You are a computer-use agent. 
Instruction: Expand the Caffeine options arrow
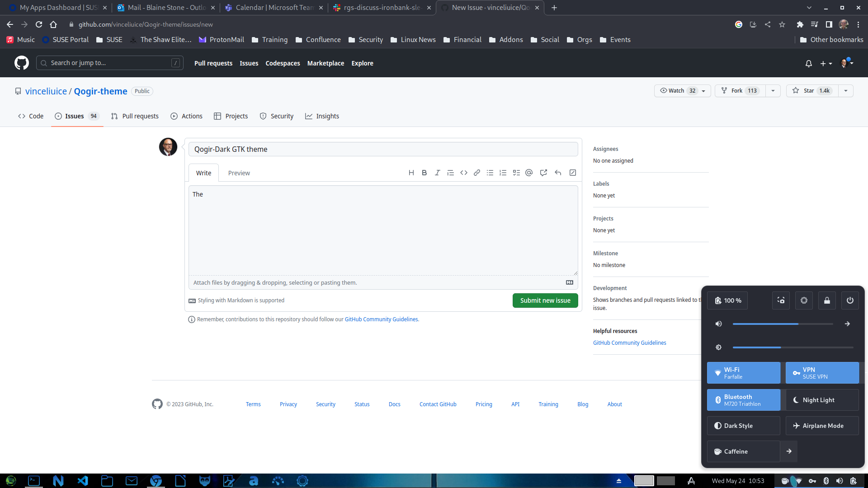(x=789, y=451)
